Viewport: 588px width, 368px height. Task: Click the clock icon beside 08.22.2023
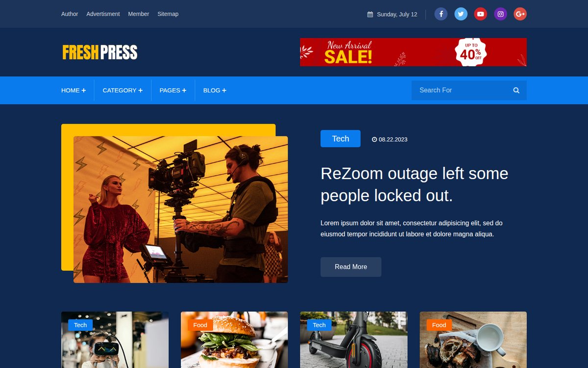pos(374,139)
